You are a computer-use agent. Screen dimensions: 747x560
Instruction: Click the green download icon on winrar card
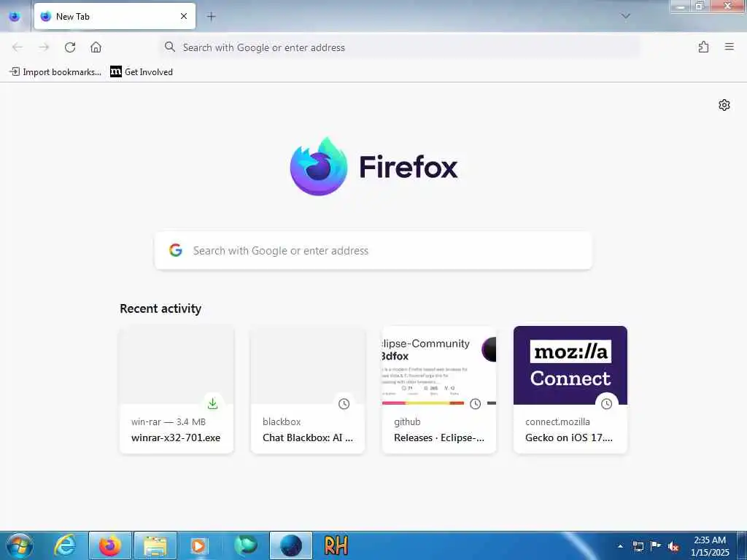212,404
